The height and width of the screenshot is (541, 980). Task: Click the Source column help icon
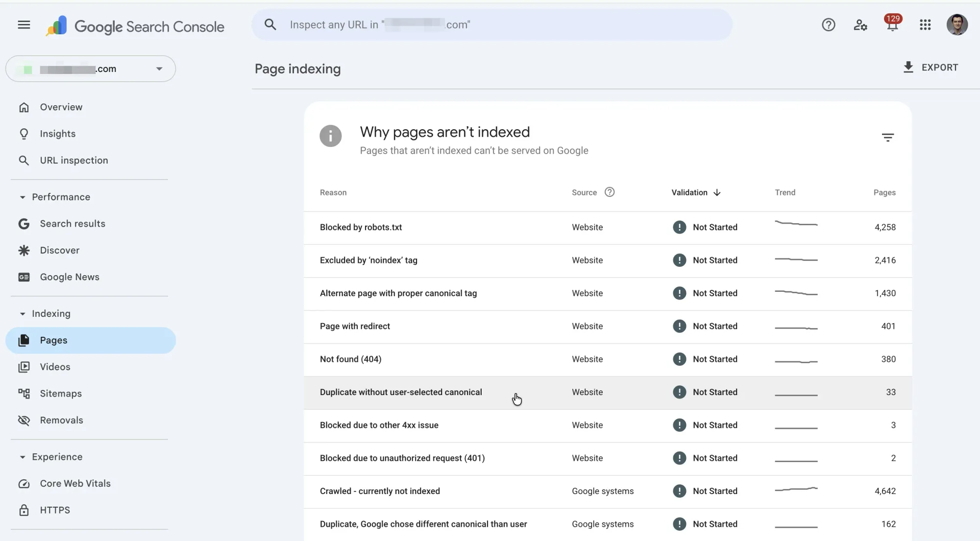tap(610, 192)
